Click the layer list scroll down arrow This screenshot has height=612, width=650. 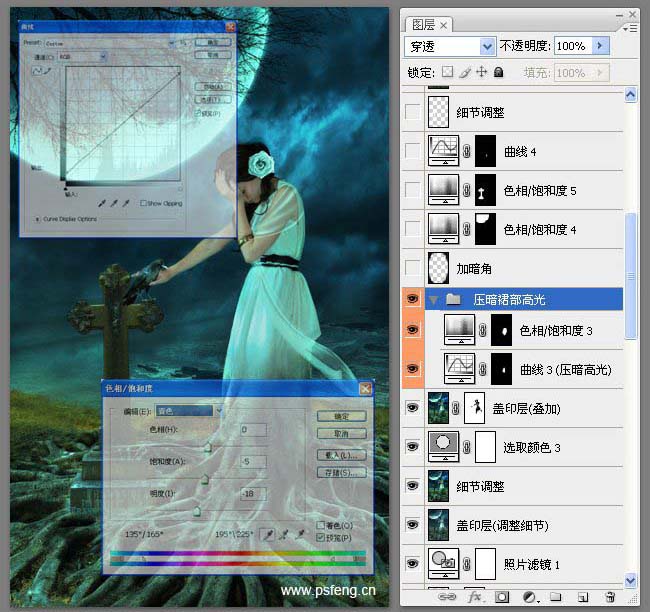[x=631, y=580]
